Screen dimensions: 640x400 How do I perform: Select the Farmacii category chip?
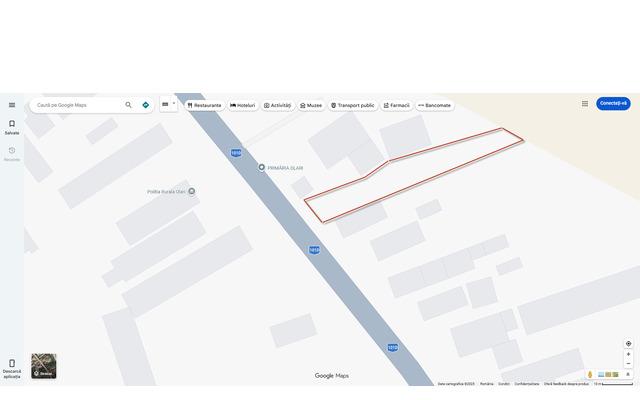[396, 105]
